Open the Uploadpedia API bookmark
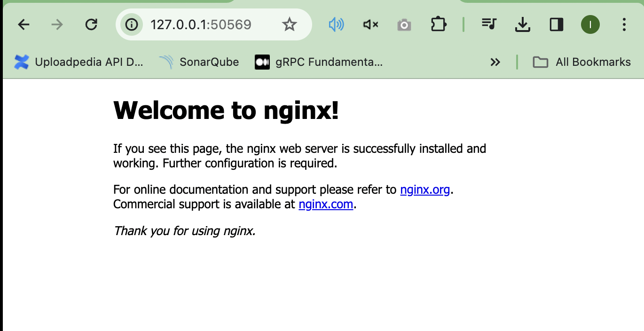Screen dimensions: 644x331 [x=79, y=62]
